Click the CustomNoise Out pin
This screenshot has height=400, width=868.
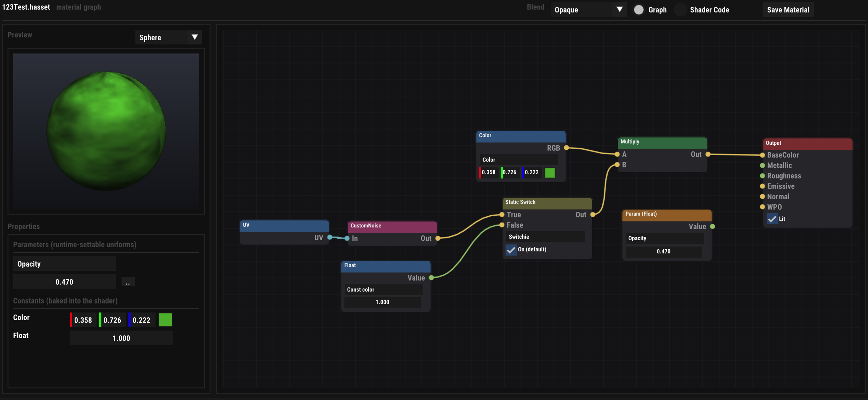pos(438,238)
